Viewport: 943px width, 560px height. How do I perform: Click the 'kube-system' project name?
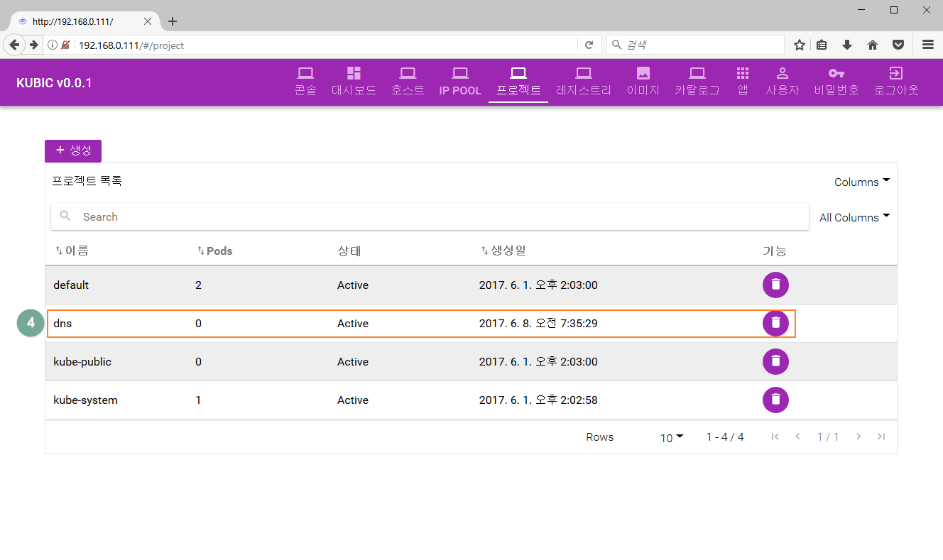85,400
